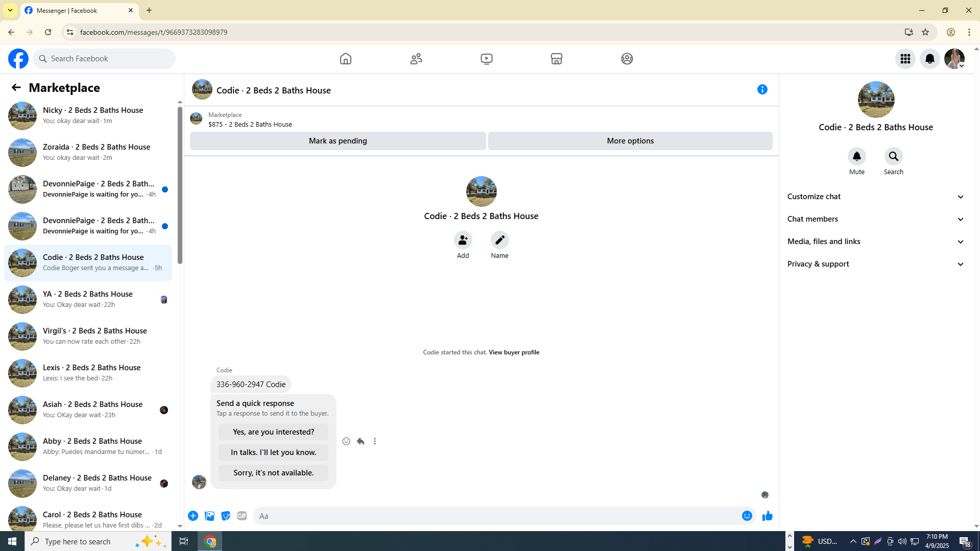This screenshot has height=551, width=980.
Task: Choose a GIF
Action: tap(242, 516)
